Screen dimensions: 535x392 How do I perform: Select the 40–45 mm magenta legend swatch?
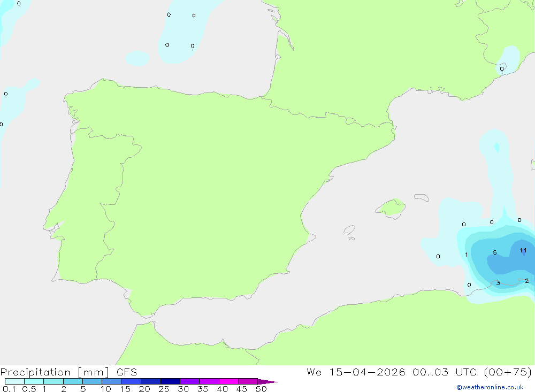tap(228, 381)
